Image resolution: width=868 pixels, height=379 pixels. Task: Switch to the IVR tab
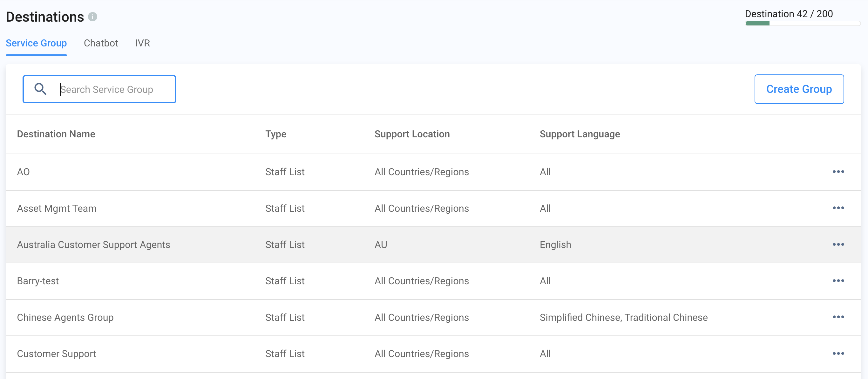coord(142,43)
